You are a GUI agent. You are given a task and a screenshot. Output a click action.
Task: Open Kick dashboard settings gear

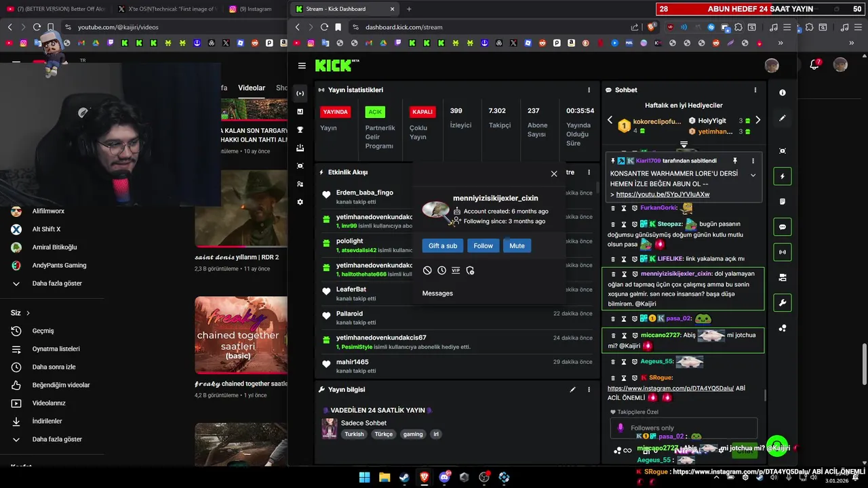pos(300,202)
